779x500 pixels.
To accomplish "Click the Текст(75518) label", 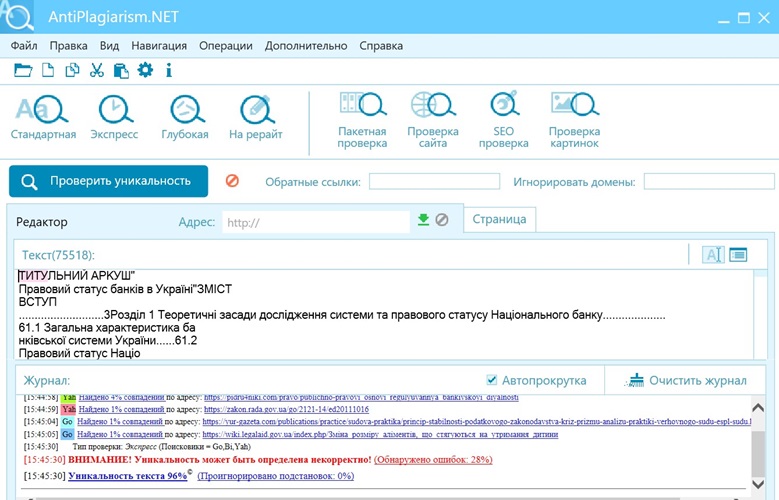I will (x=58, y=255).
